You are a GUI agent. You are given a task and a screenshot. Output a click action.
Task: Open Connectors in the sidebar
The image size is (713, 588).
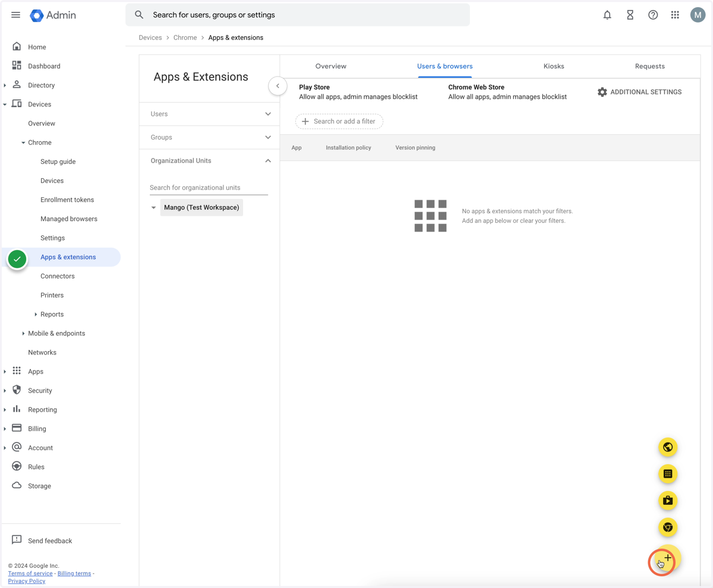click(x=58, y=276)
